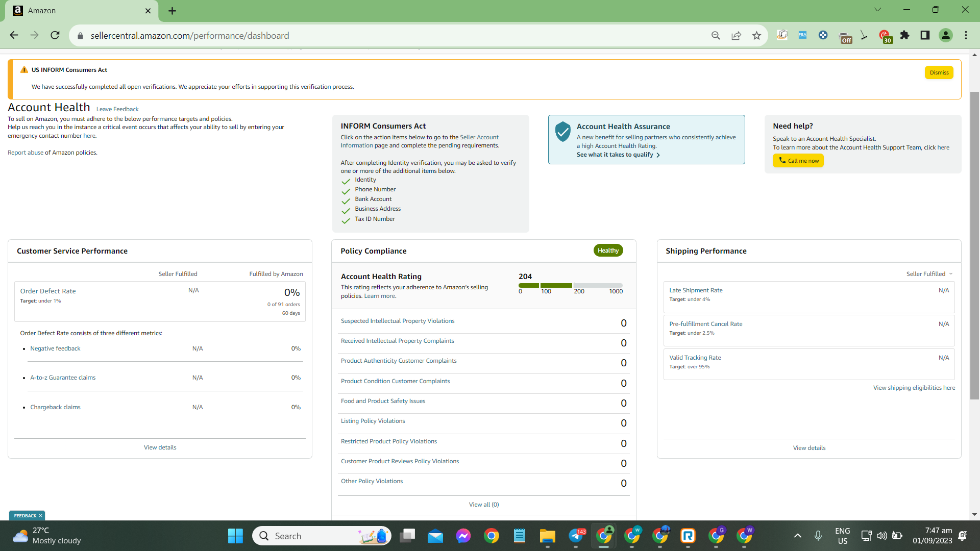Viewport: 980px width, 551px height.
Task: View details for Shipping Performance
Action: [809, 448]
